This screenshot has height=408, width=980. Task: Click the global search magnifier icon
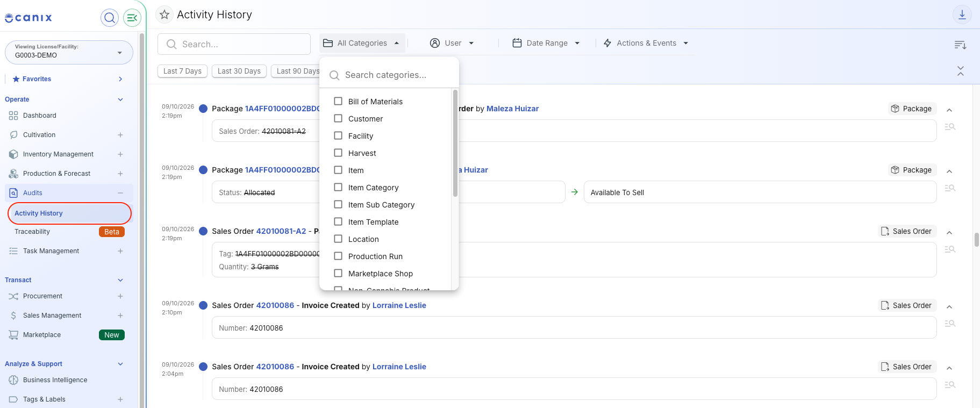[x=110, y=18]
